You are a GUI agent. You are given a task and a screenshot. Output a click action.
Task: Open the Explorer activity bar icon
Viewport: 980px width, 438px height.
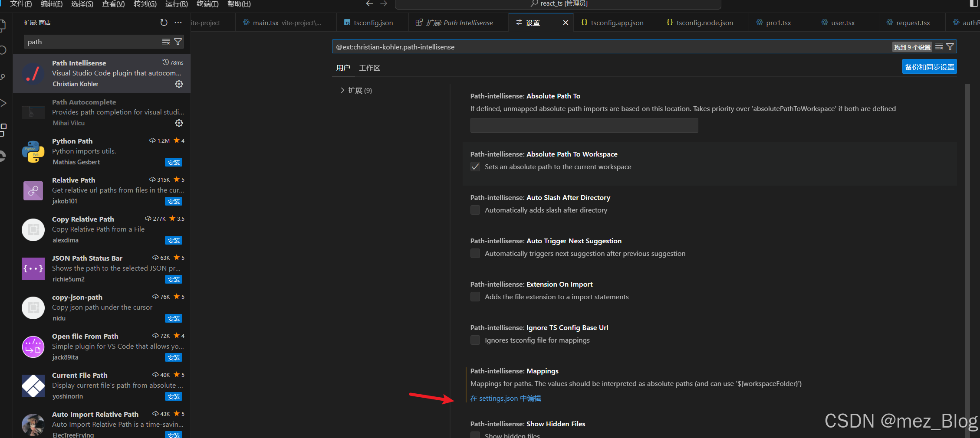(x=3, y=25)
